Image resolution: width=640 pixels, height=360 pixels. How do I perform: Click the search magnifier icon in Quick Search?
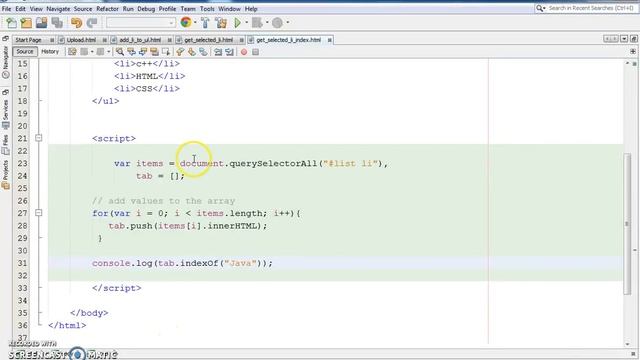(x=540, y=8)
